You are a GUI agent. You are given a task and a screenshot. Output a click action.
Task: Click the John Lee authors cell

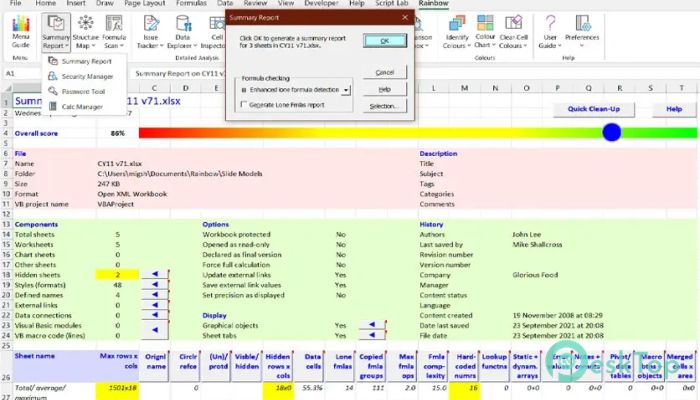(x=526, y=234)
